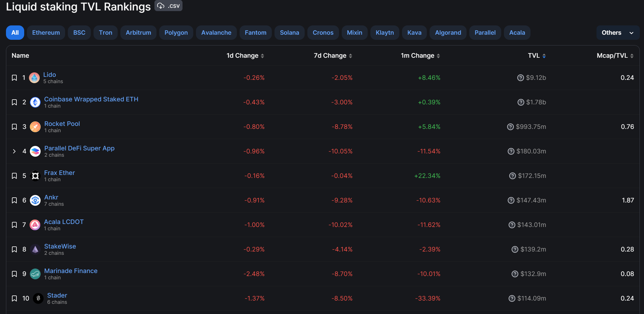Sort table by 1d Change

click(x=245, y=56)
